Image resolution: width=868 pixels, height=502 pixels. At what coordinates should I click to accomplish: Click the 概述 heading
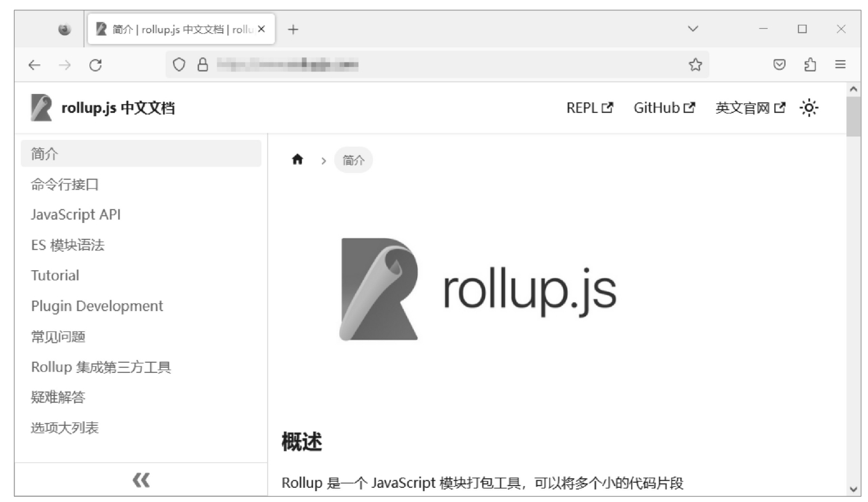point(301,441)
